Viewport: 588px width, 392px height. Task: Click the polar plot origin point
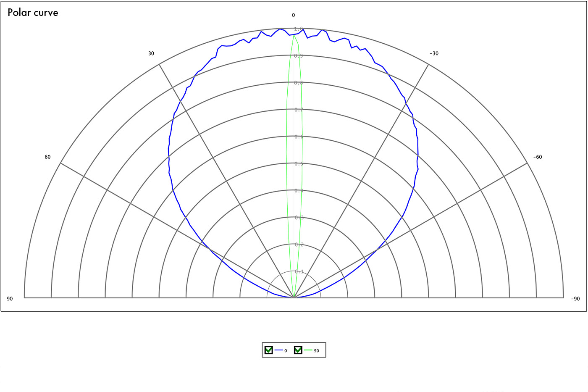294,297
